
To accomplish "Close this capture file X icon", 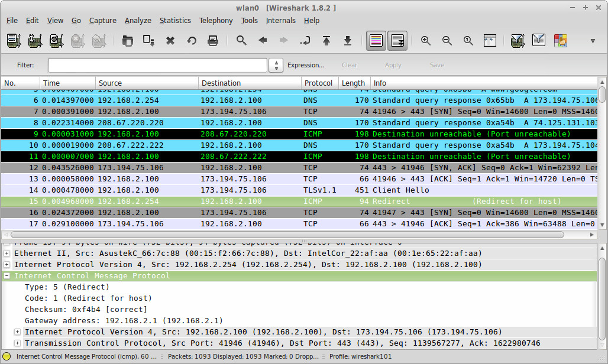I will pyautogui.click(x=170, y=40).
